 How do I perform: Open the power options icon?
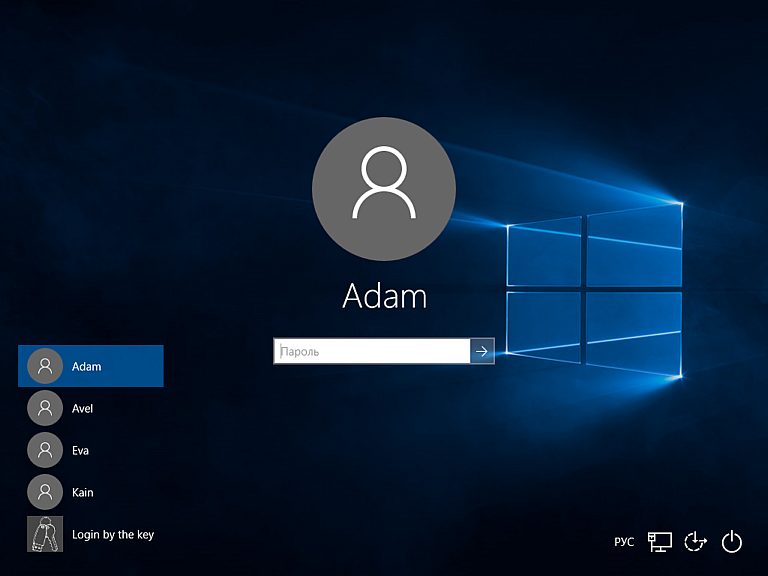[x=732, y=542]
